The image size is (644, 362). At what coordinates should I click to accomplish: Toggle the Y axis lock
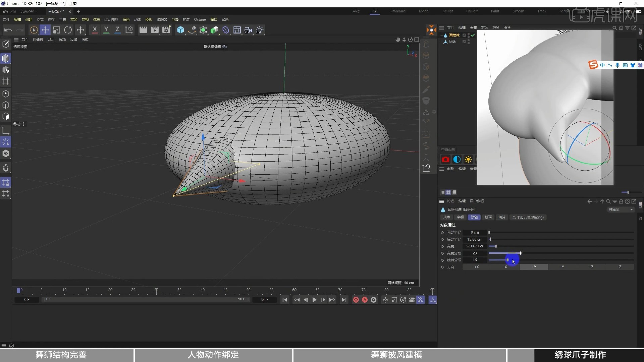click(x=106, y=30)
